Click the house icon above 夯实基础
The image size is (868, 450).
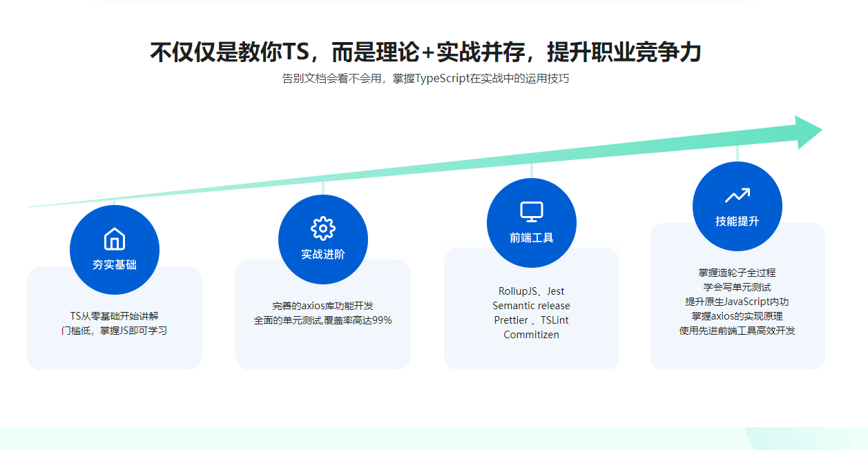pyautogui.click(x=115, y=239)
